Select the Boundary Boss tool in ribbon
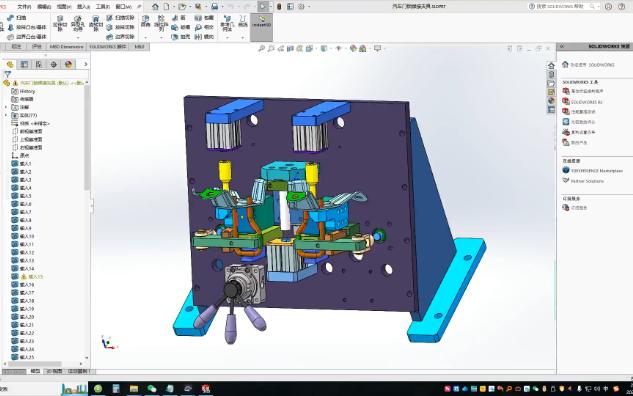Viewport: 633px width, 396px height. click(x=27, y=37)
